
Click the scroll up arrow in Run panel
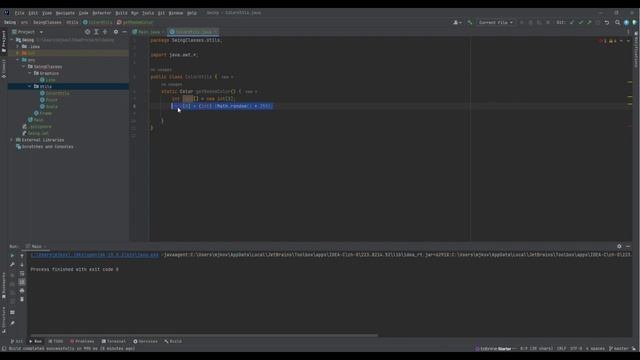[x=22, y=256]
